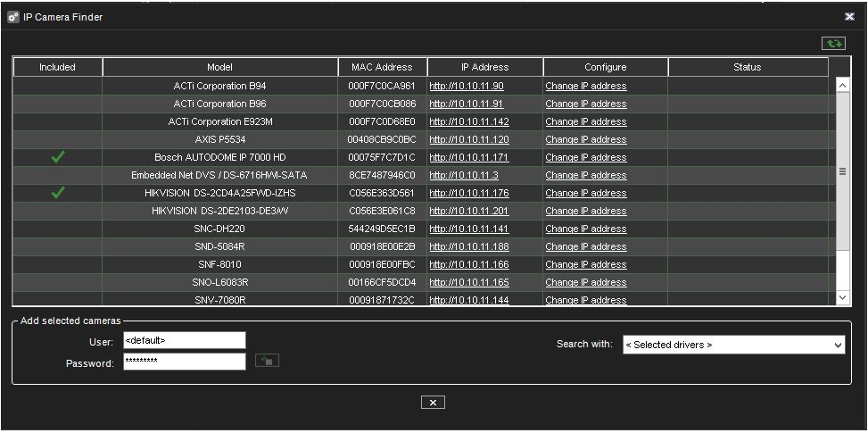This screenshot has height=433, width=868.
Task: Tick the Included cell for AXIS P5534
Action: point(58,139)
